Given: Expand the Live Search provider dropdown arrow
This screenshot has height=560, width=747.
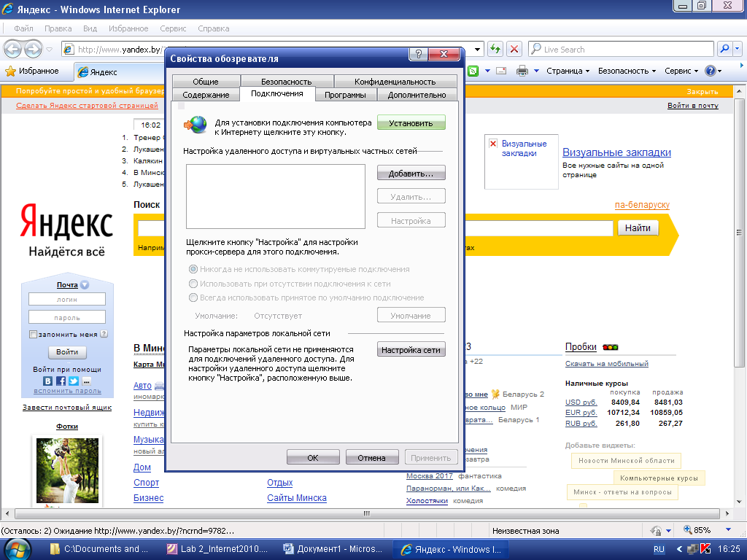Looking at the screenshot, I should [x=738, y=49].
